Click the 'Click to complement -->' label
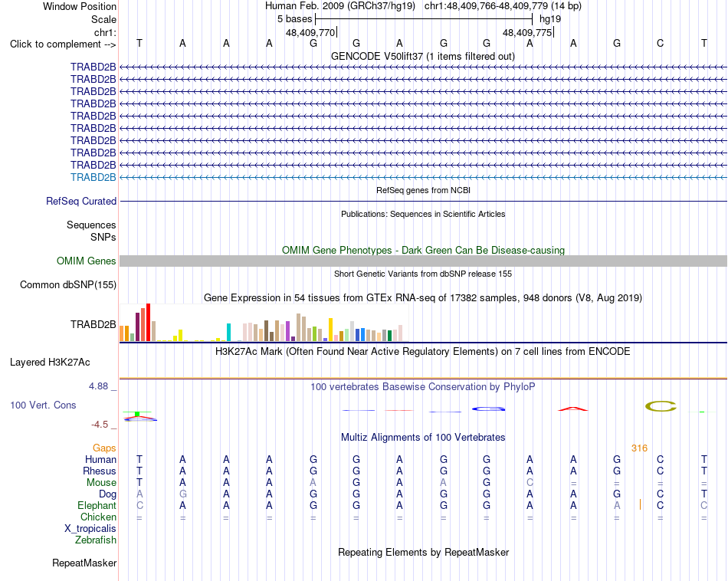Screen dimensions: 728x581 click(63, 44)
